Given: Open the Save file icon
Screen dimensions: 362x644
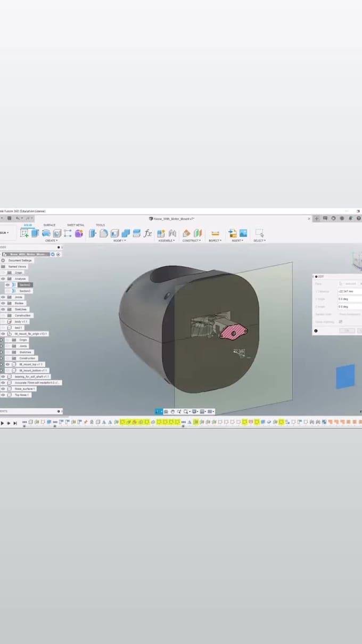Looking at the screenshot, I should pyautogui.click(x=9, y=218).
